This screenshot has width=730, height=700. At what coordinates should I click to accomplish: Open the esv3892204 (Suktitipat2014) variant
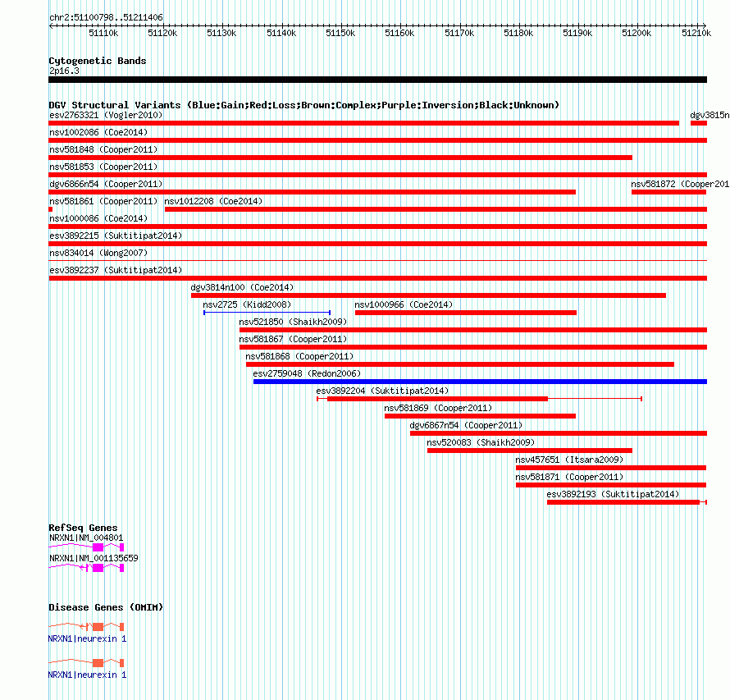(x=383, y=391)
